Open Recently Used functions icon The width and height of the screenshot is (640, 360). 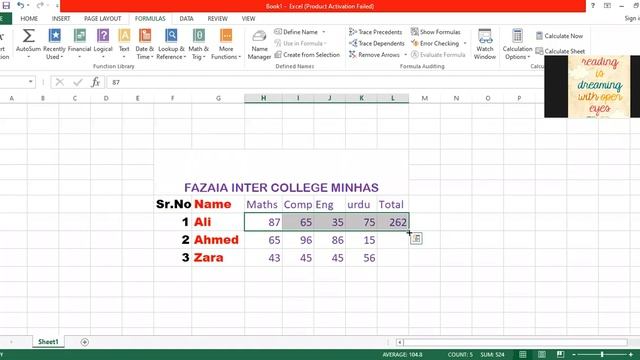tap(54, 36)
